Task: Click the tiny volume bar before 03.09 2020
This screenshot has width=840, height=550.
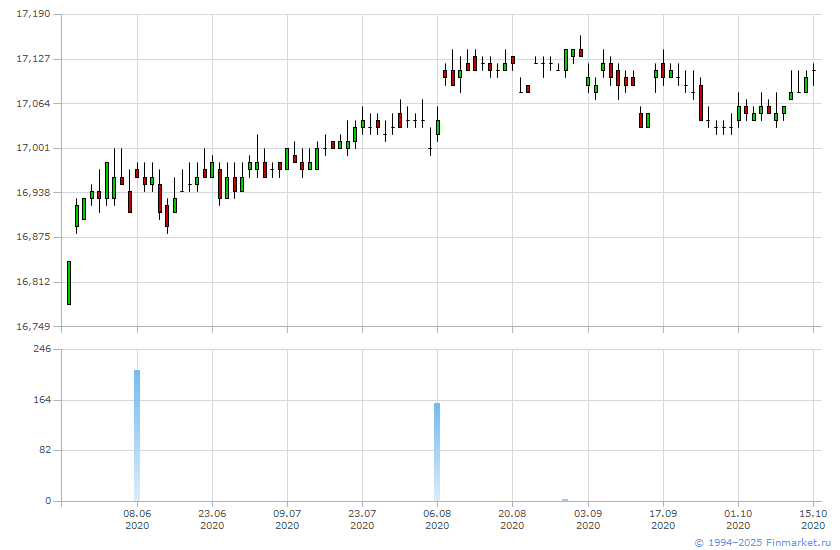Action: pos(565,500)
